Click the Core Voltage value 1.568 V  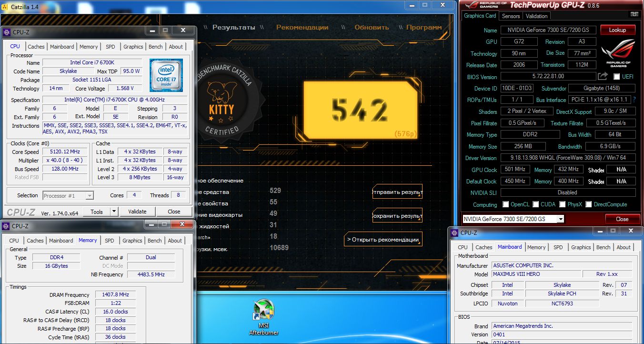point(125,88)
